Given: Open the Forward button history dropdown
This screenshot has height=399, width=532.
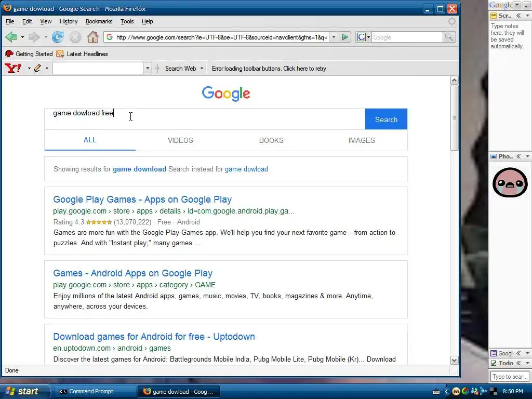Looking at the screenshot, I should tap(46, 37).
